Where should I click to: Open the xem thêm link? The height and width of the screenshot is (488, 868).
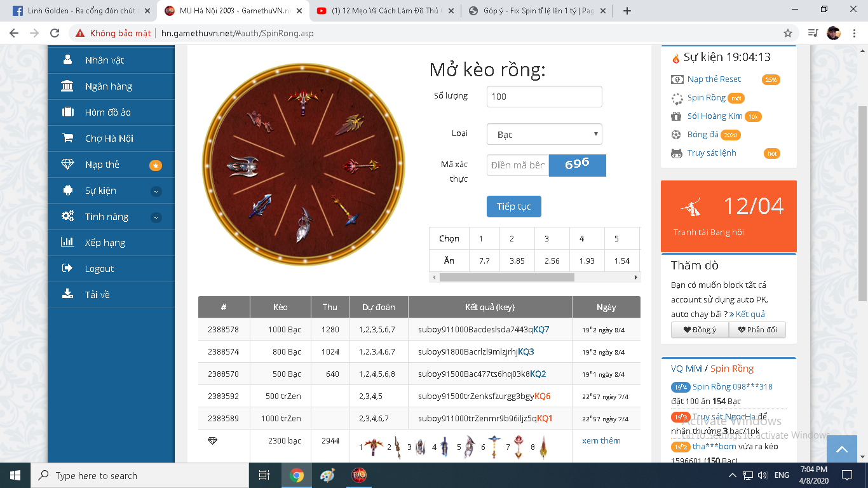(x=601, y=440)
